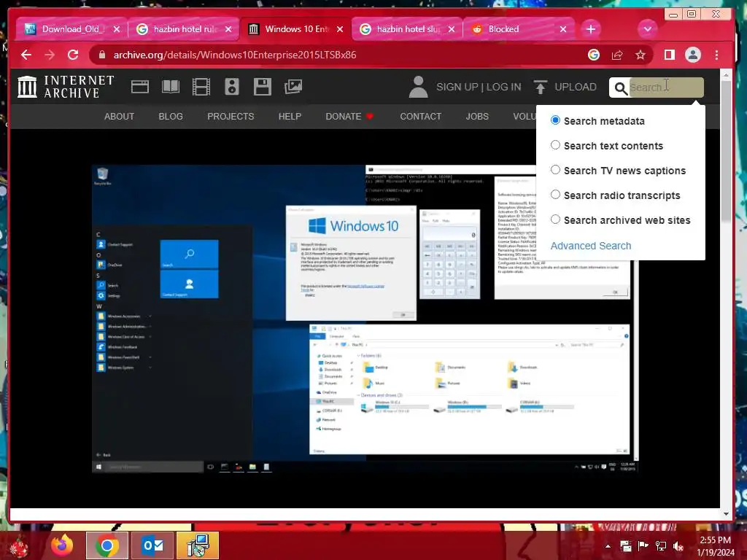
Task: Open the CONTACT nav link
Action: [x=421, y=116]
